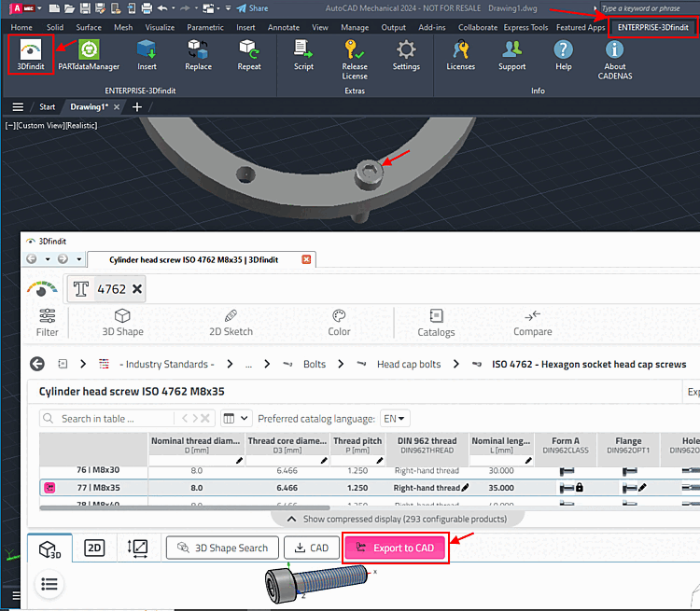Expand Show compressed display bar
The width and height of the screenshot is (700, 611).
point(398,519)
